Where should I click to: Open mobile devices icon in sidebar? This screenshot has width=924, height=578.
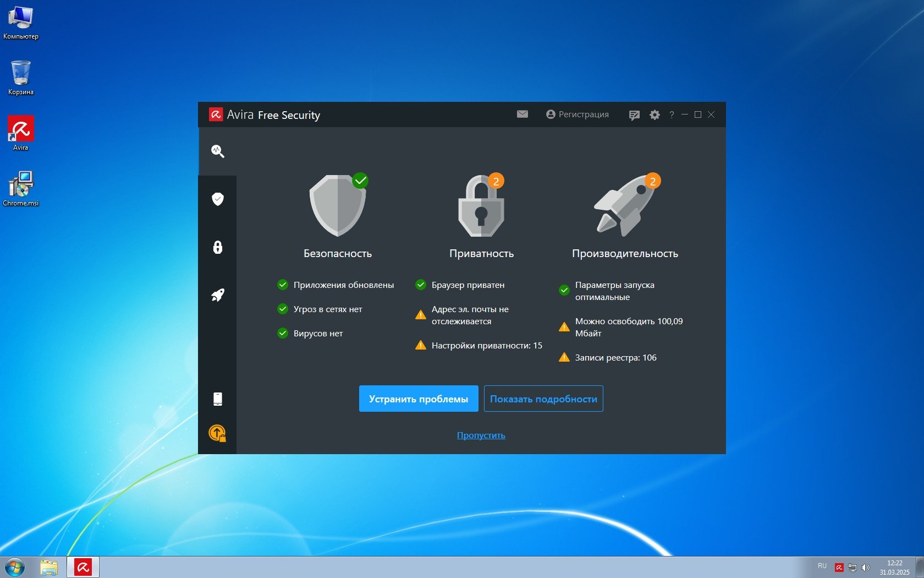pyautogui.click(x=217, y=399)
